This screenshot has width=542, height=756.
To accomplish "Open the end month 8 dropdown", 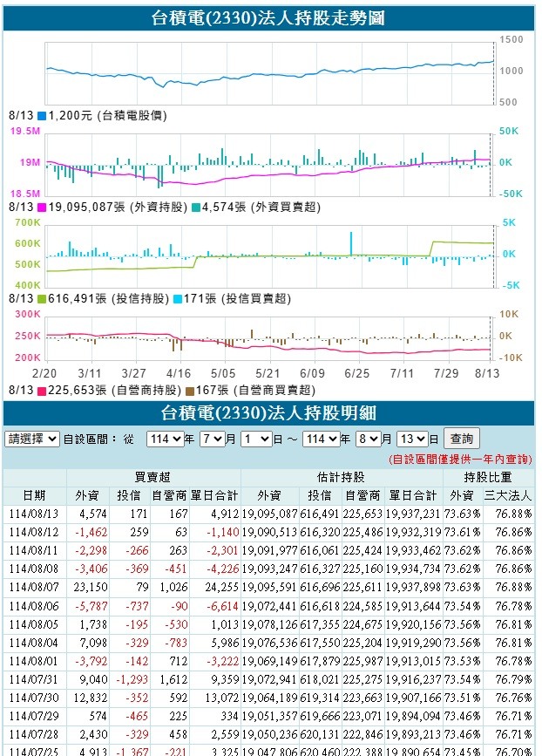I will click(x=368, y=439).
